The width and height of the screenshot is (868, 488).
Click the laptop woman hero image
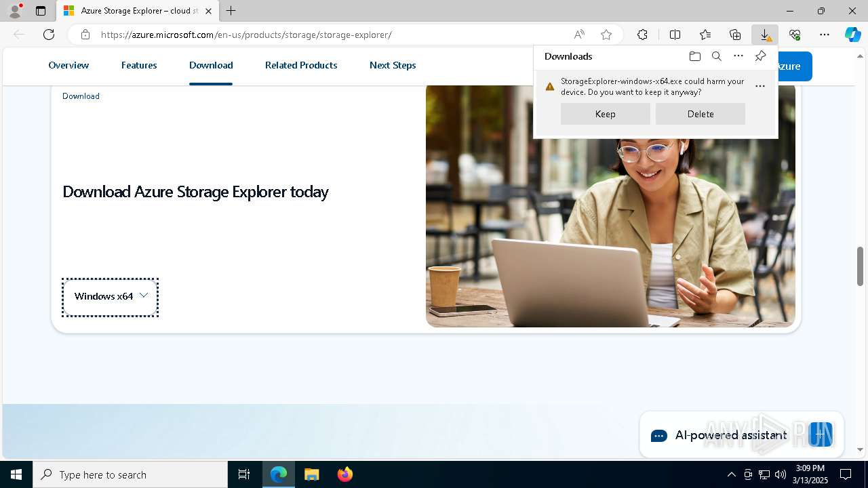click(610, 206)
